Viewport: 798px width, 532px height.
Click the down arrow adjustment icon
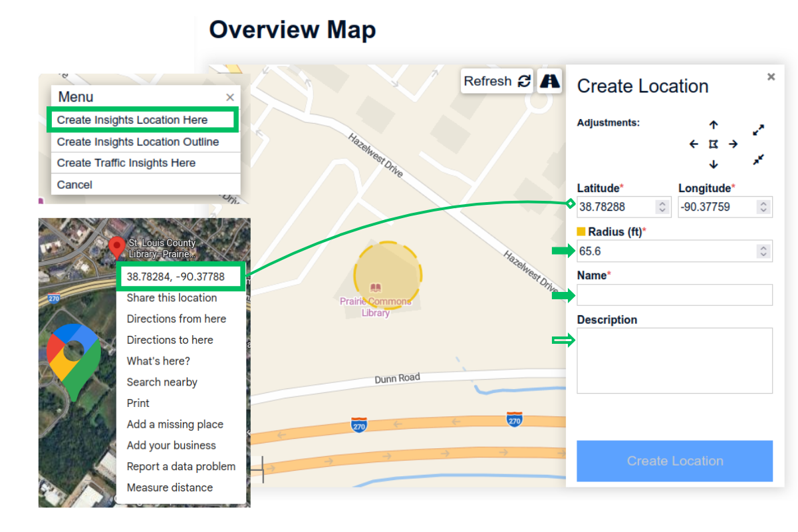714,163
